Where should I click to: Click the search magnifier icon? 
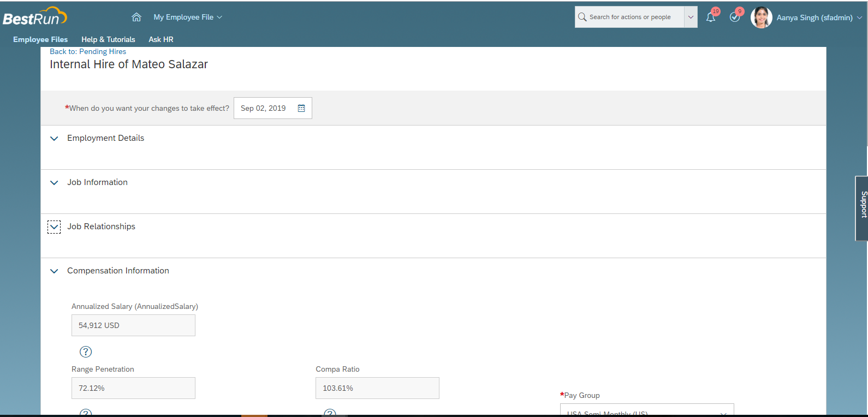click(x=582, y=17)
